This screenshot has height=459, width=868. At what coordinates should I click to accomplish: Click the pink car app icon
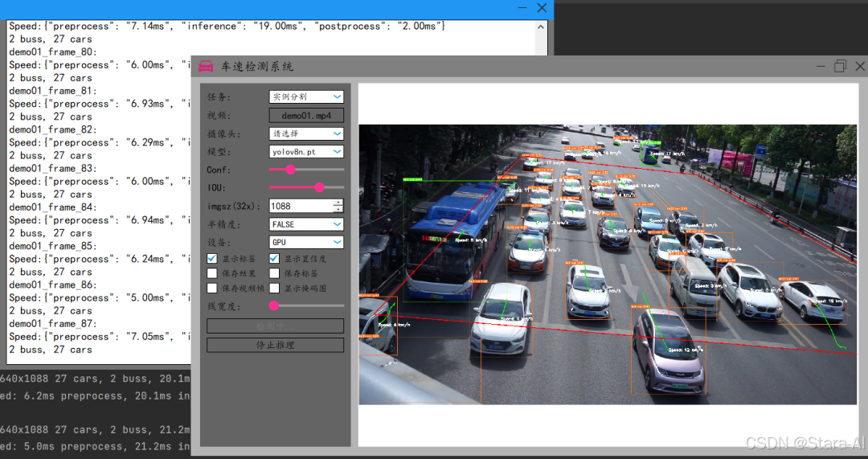pyautogui.click(x=206, y=67)
